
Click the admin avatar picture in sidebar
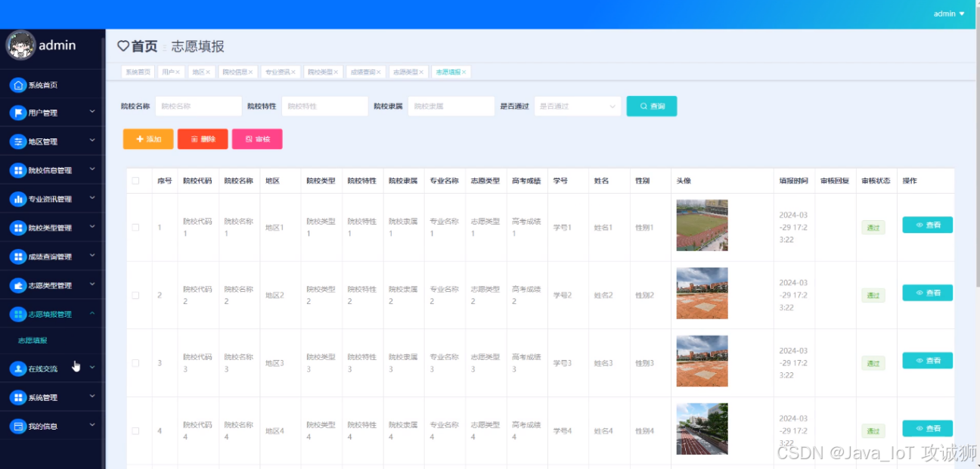click(x=20, y=45)
